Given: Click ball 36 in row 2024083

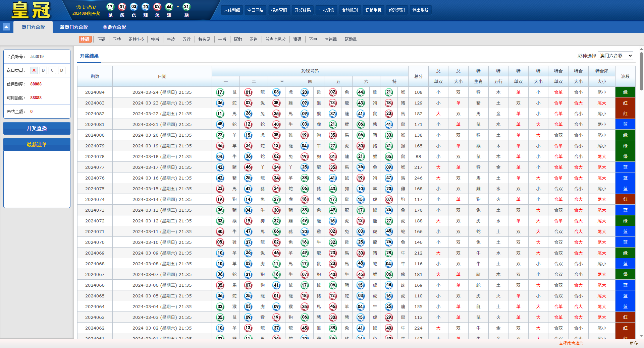Looking at the screenshot, I should point(220,103).
